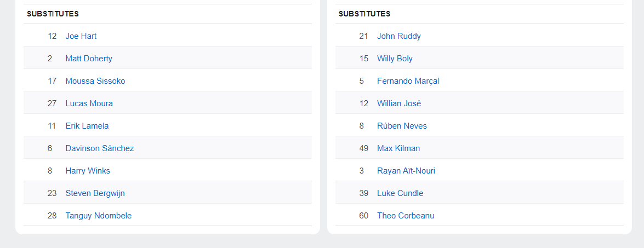Open Luke Cundle's player link
This screenshot has height=248, width=644.
(400, 193)
